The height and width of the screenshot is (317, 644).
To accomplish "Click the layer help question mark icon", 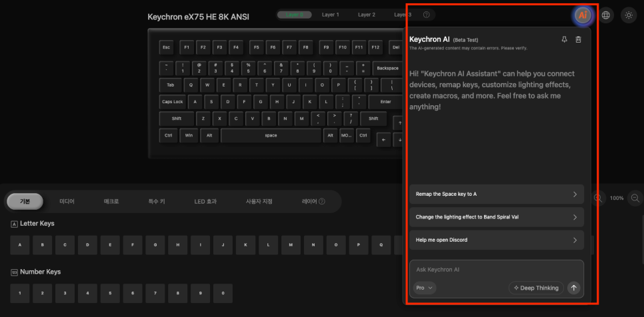I will click(426, 15).
